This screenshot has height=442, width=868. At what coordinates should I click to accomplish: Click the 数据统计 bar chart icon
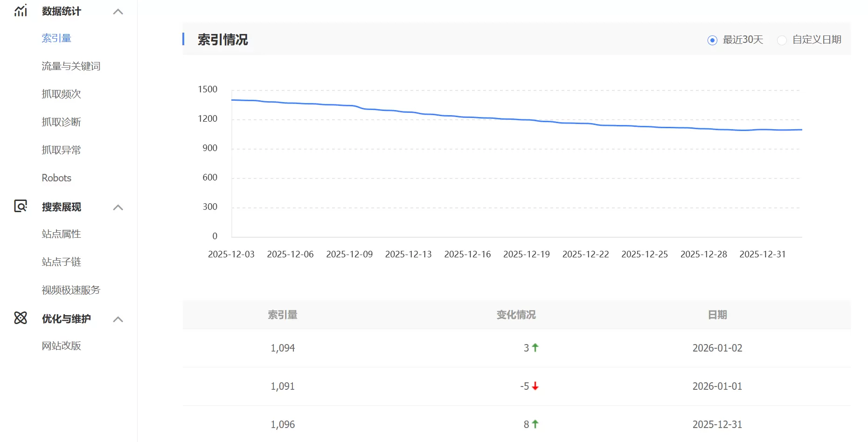(x=21, y=11)
